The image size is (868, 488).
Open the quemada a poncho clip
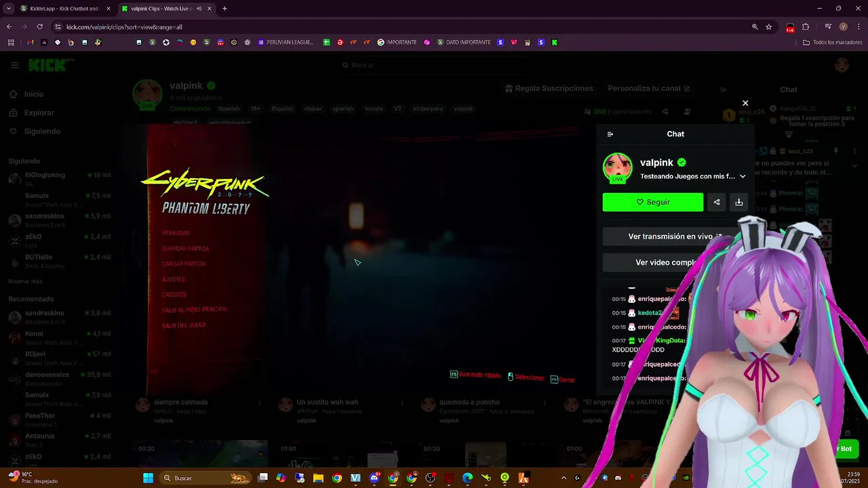point(469,402)
